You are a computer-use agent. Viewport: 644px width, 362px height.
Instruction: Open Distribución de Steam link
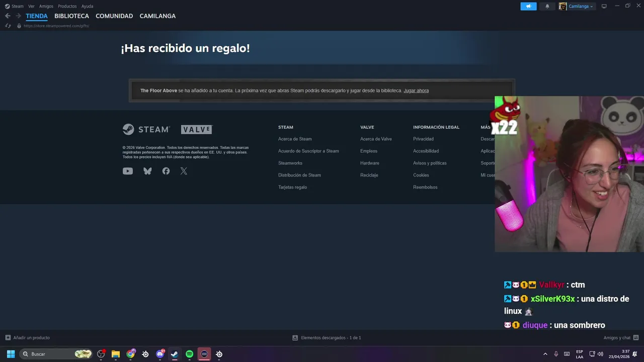[299, 175]
